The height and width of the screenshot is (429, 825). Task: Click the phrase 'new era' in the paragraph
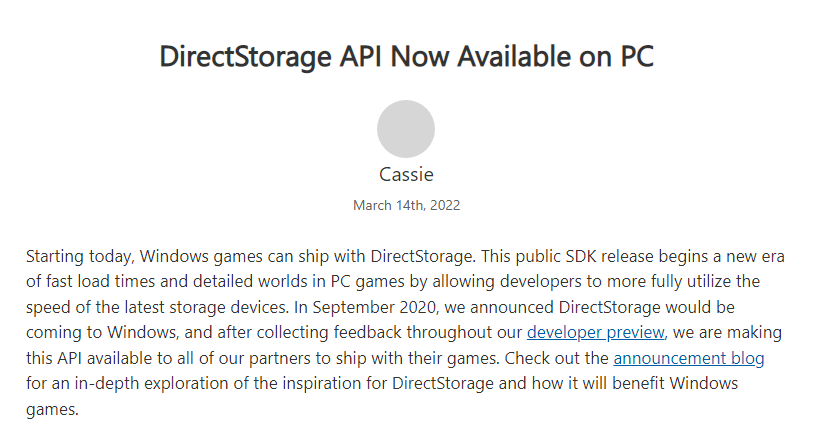(x=753, y=256)
